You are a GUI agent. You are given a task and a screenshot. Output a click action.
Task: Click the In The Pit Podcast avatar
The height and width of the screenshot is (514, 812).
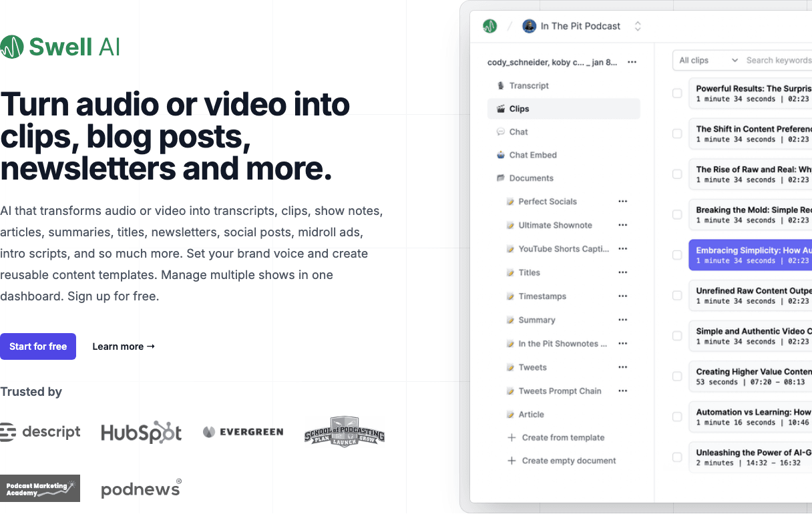[529, 26]
